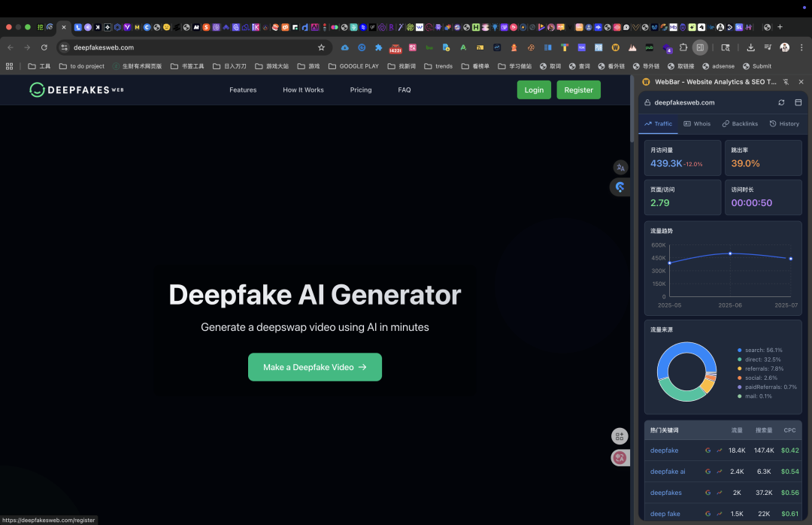Open the 游戏大站 bookmarks folder
This screenshot has height=525, width=812.
click(272, 66)
